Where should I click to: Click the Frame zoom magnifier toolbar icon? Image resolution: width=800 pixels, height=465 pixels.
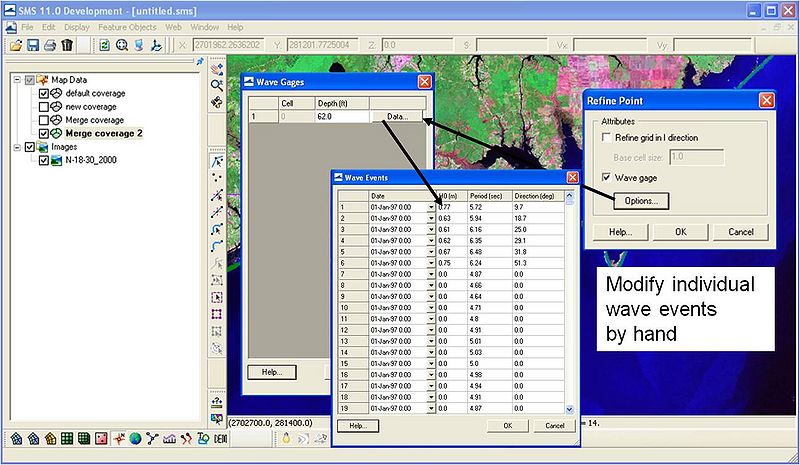121,45
